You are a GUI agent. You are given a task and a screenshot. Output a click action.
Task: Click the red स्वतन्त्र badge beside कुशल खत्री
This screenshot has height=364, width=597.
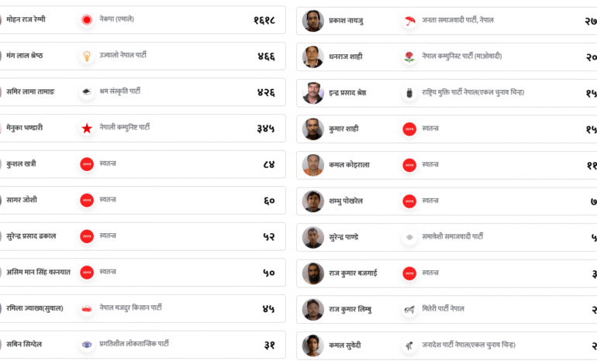pos(87,164)
